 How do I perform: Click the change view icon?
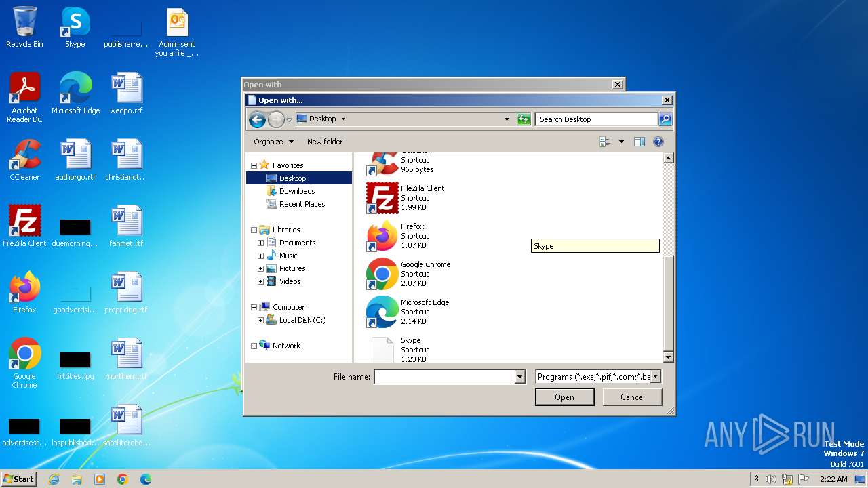pos(606,142)
